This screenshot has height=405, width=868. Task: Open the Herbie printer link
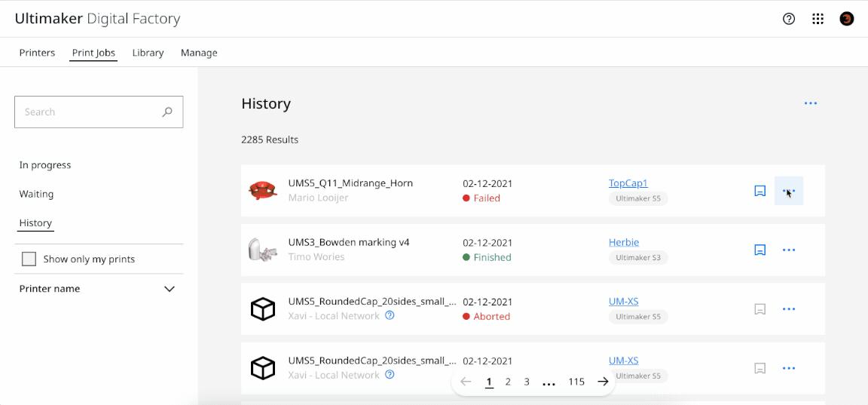pyautogui.click(x=623, y=242)
